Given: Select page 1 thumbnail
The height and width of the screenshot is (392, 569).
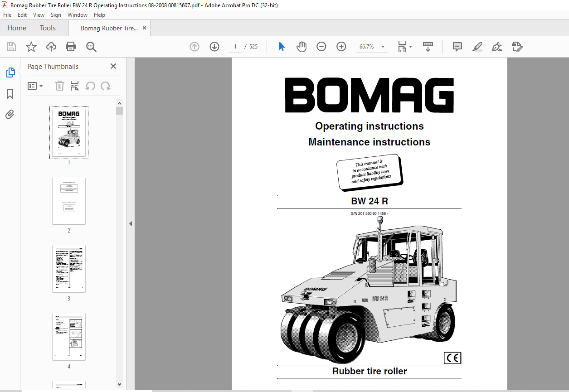Looking at the screenshot, I should (69, 133).
